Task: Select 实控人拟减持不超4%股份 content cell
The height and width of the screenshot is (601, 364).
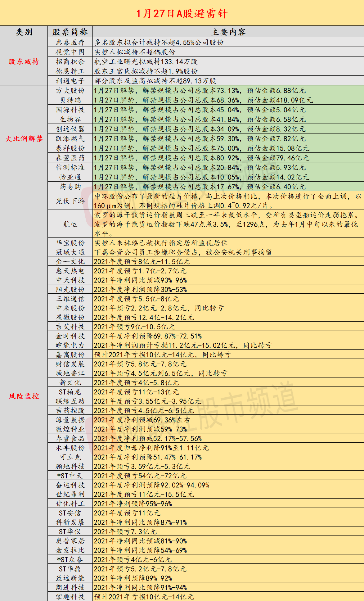Action: pos(228,52)
